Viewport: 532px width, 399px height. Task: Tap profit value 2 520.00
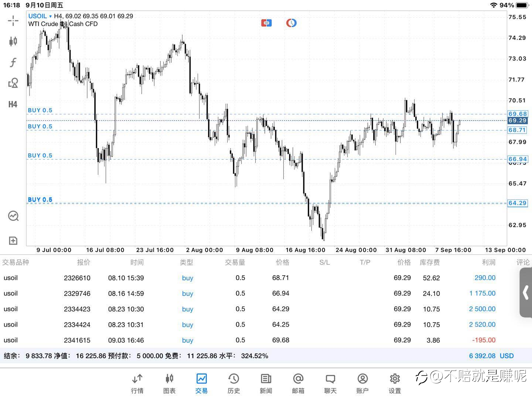coord(482,324)
